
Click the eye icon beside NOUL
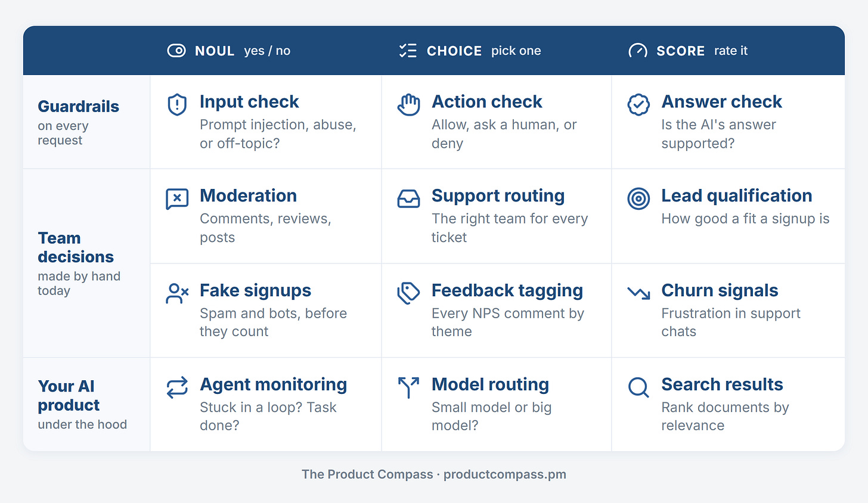pos(176,51)
